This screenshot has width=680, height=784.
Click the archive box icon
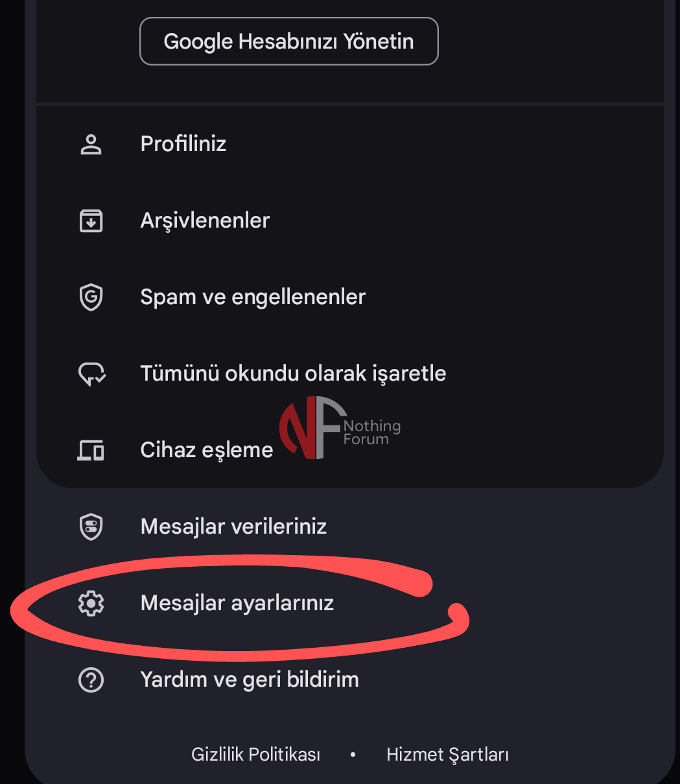[91, 220]
